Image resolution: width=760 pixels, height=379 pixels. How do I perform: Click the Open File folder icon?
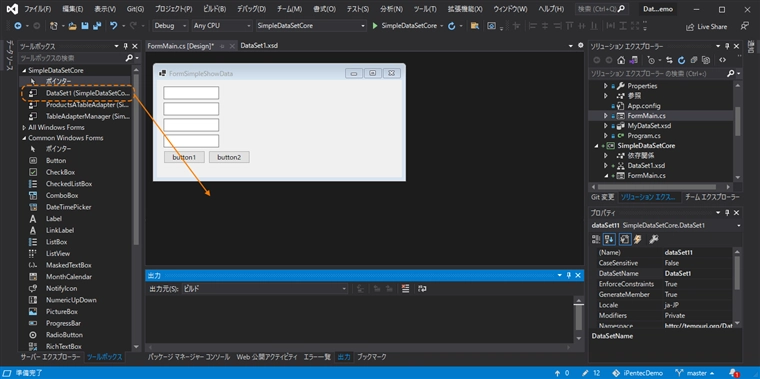[x=73, y=26]
